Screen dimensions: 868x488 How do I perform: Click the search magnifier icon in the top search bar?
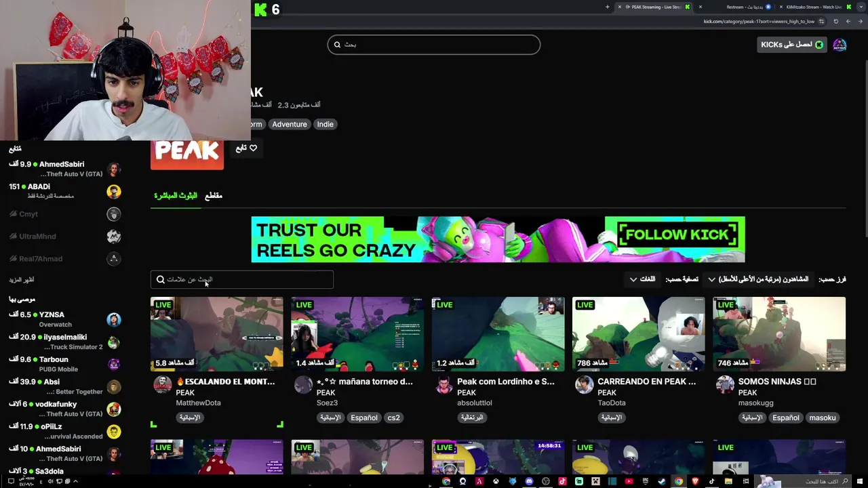click(337, 45)
